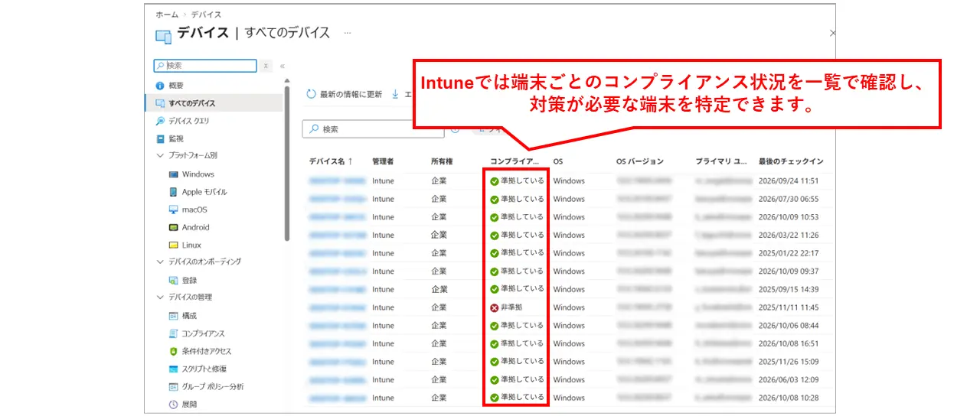The image size is (980, 416).
Task: Click the check-in time 2026/09/24 11:51
Action: tap(789, 181)
